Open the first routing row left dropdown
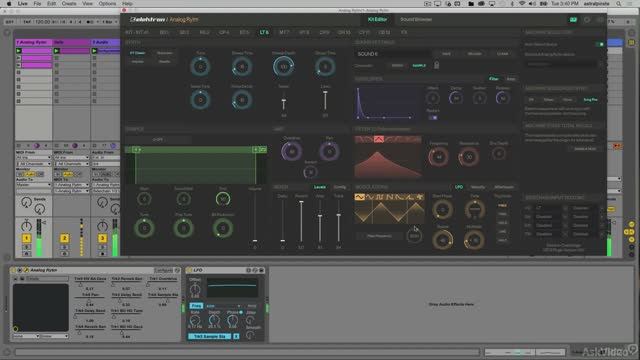The width and height of the screenshot is (640, 360). pos(550,208)
